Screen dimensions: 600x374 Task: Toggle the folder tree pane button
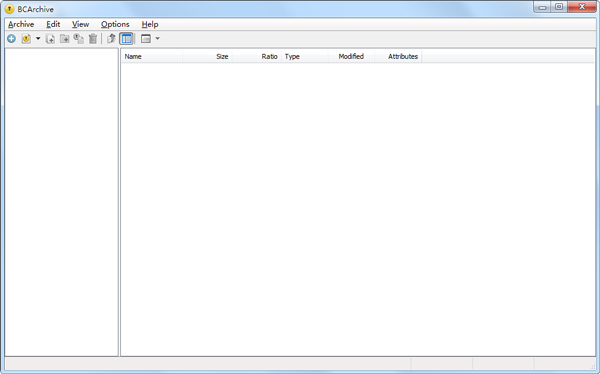[x=126, y=39]
